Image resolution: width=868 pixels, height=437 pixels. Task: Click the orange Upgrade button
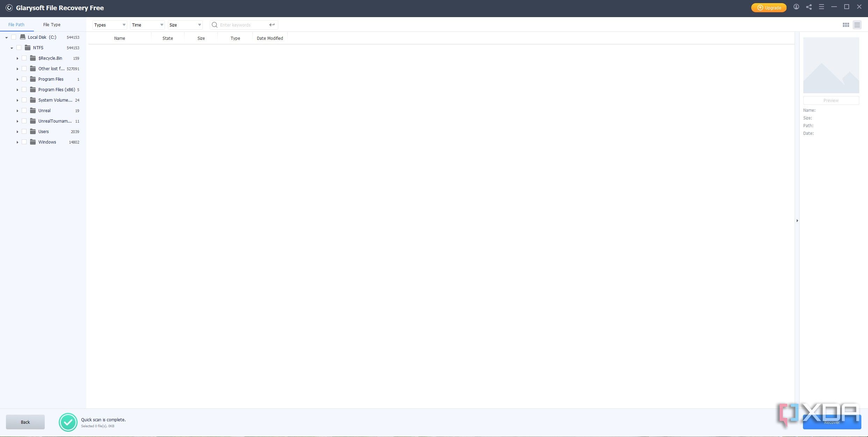click(x=769, y=8)
